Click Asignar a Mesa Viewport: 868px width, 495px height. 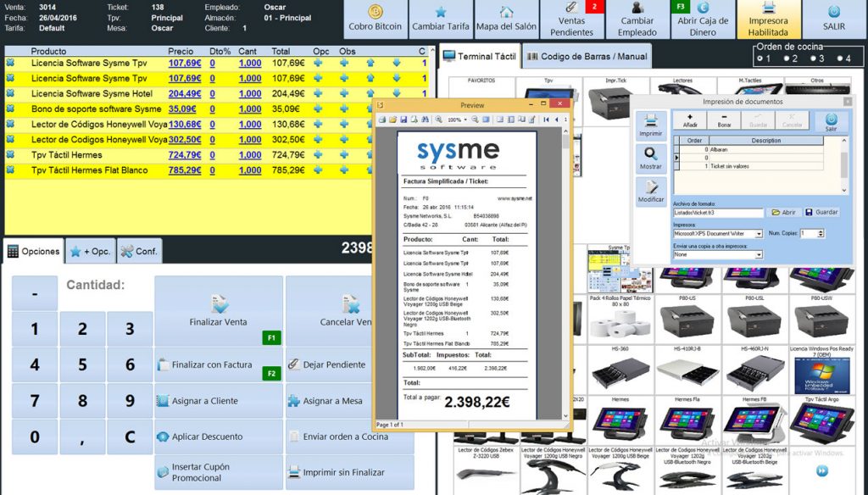pyautogui.click(x=330, y=401)
